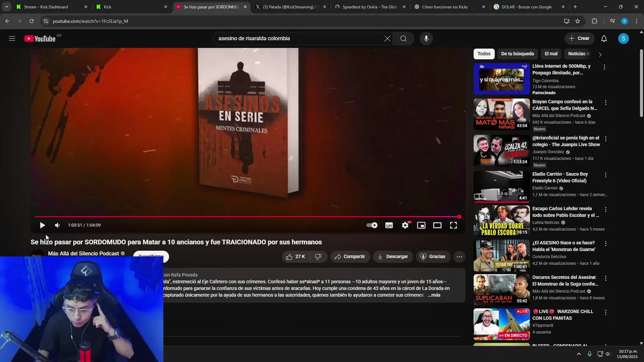Image resolution: width=644 pixels, height=362 pixels.
Task: Open Pablo Escobar video thumbnail
Action: 502,221
